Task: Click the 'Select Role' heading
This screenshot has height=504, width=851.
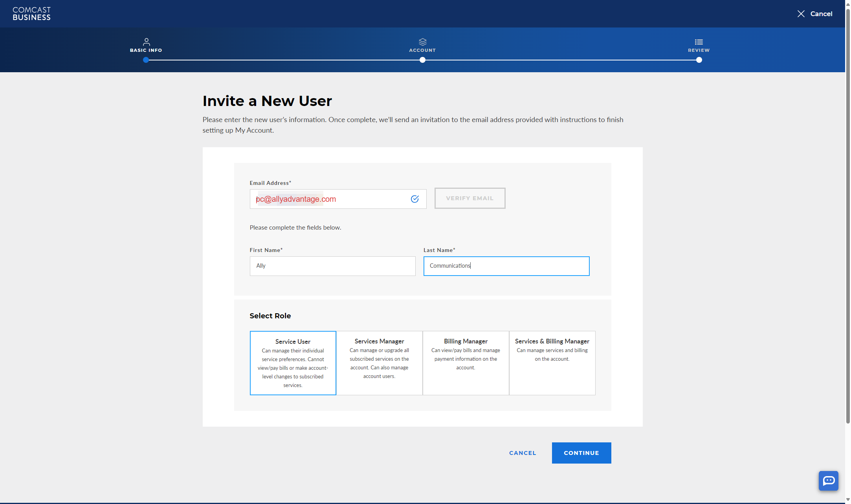Action: [x=270, y=316]
